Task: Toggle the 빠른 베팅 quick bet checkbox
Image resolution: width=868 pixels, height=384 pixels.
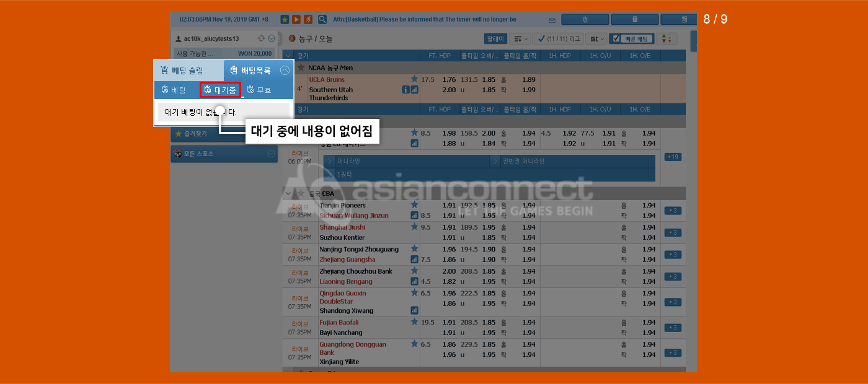Action: coord(616,38)
